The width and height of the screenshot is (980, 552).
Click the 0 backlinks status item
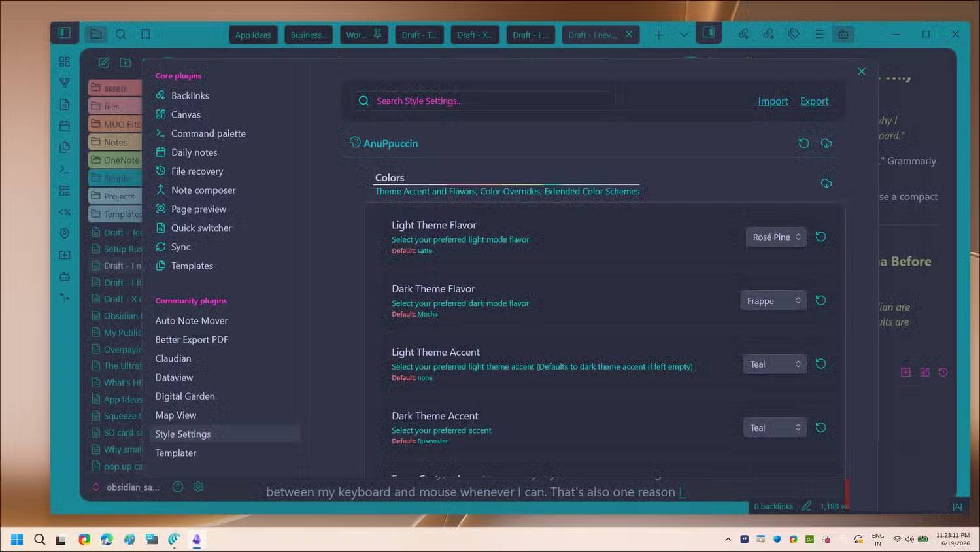(x=773, y=506)
